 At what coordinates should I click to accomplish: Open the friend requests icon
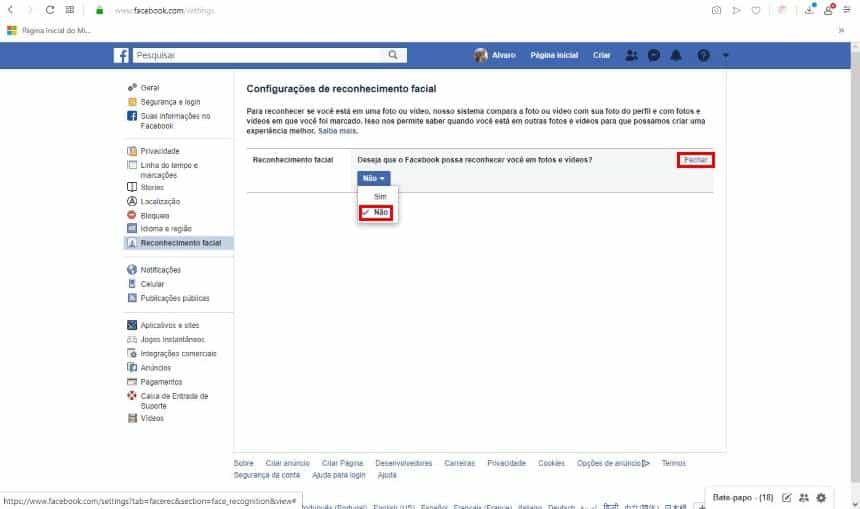pyautogui.click(x=632, y=55)
